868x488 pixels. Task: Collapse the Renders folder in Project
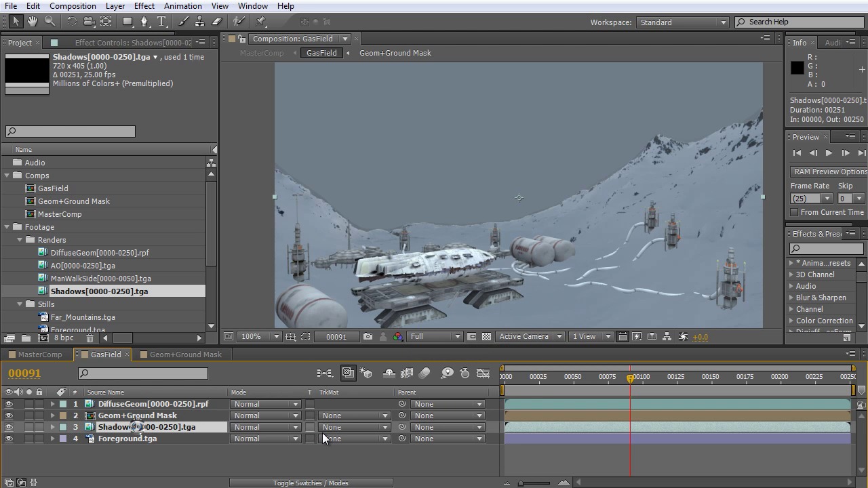tap(20, 240)
